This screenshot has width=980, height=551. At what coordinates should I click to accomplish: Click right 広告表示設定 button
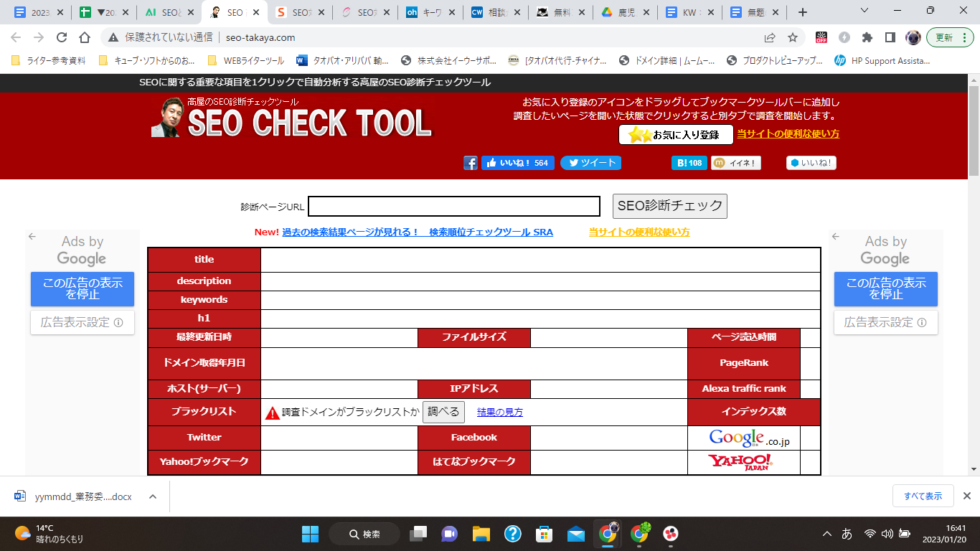[x=886, y=322]
